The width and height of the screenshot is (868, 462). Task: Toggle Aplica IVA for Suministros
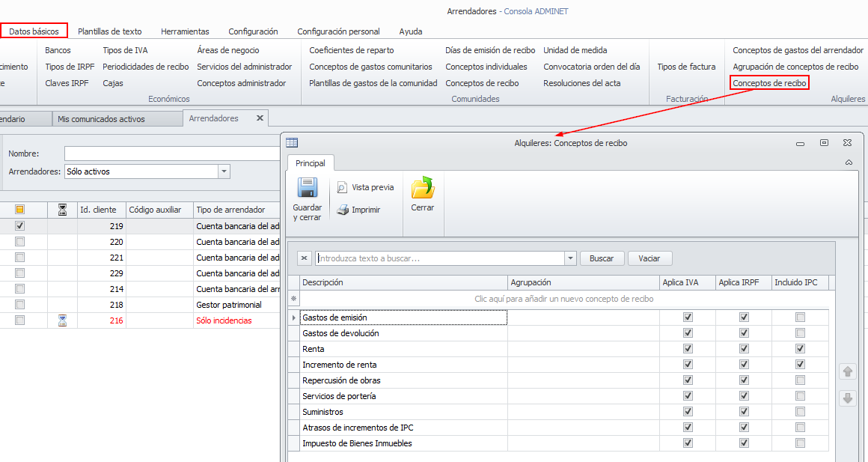pos(688,412)
